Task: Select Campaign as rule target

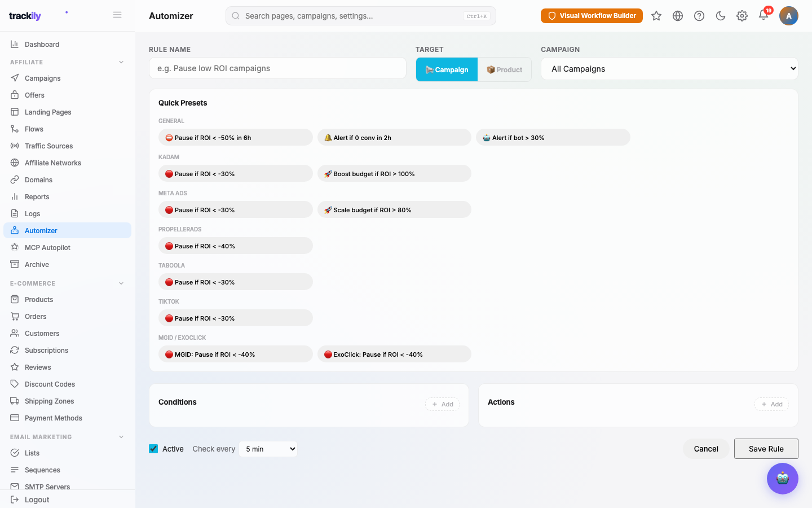Action: [447, 69]
